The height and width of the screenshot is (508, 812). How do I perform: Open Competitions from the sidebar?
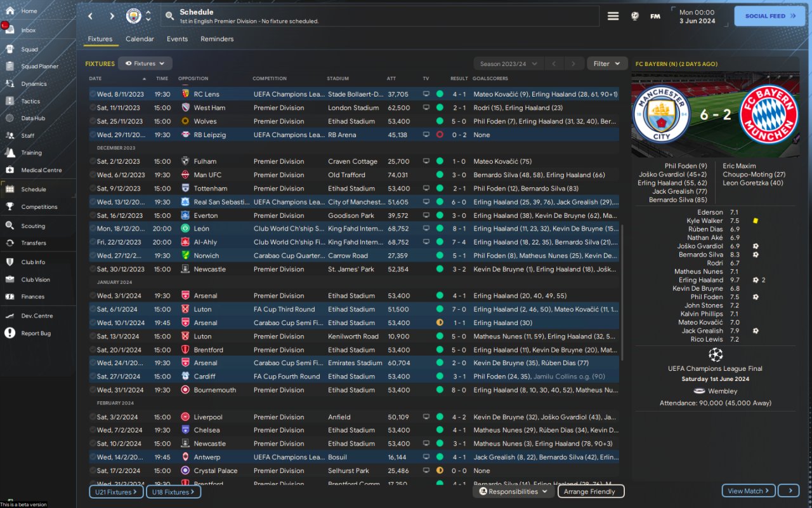point(39,206)
